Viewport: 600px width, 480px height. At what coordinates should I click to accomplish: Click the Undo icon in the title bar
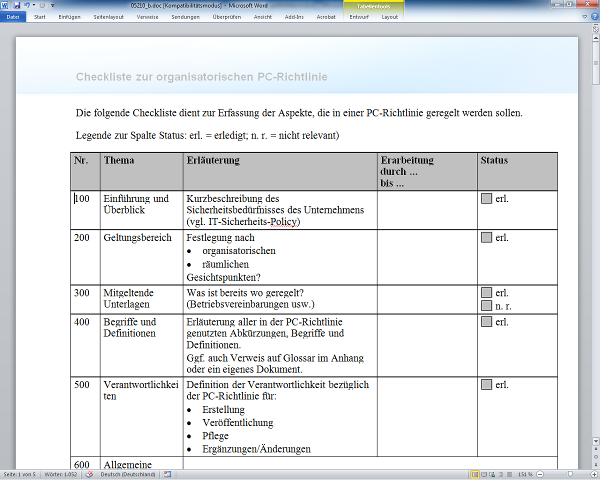tap(27, 5)
